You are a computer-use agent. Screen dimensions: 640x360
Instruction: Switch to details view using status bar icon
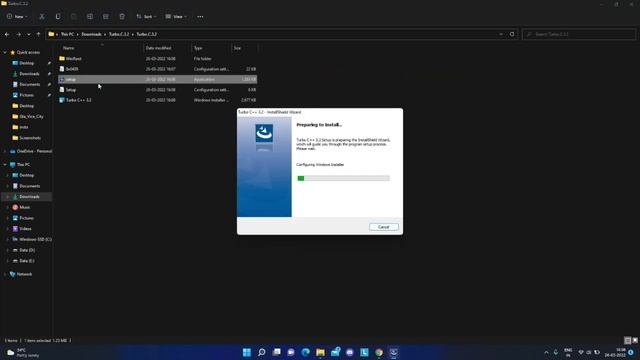(628, 340)
